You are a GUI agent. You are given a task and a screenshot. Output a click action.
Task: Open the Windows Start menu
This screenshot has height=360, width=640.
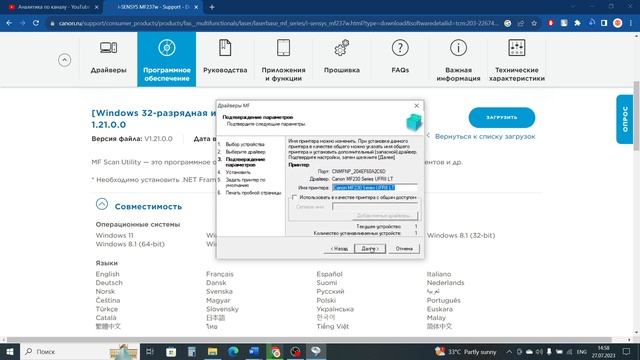[10, 351]
